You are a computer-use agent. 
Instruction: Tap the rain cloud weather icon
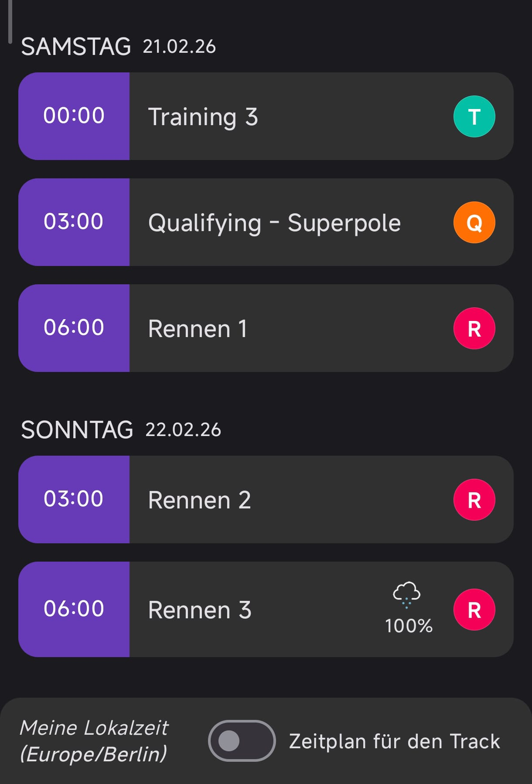click(x=406, y=594)
